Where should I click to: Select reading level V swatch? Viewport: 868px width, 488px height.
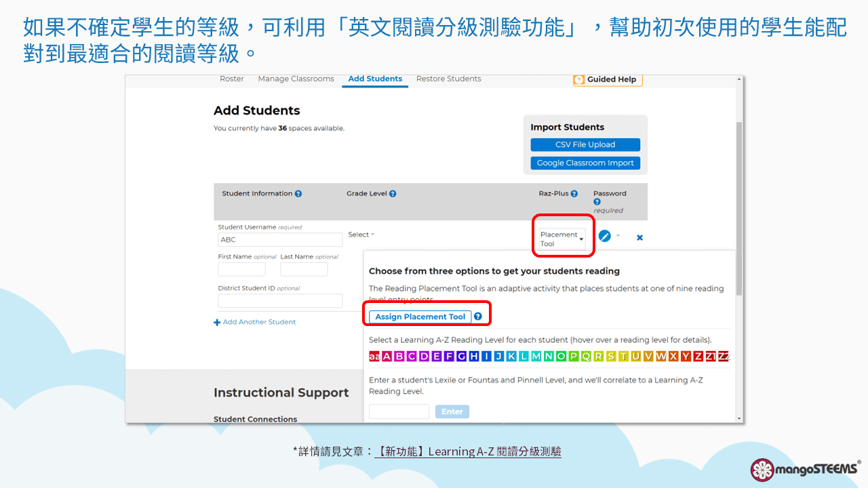648,356
